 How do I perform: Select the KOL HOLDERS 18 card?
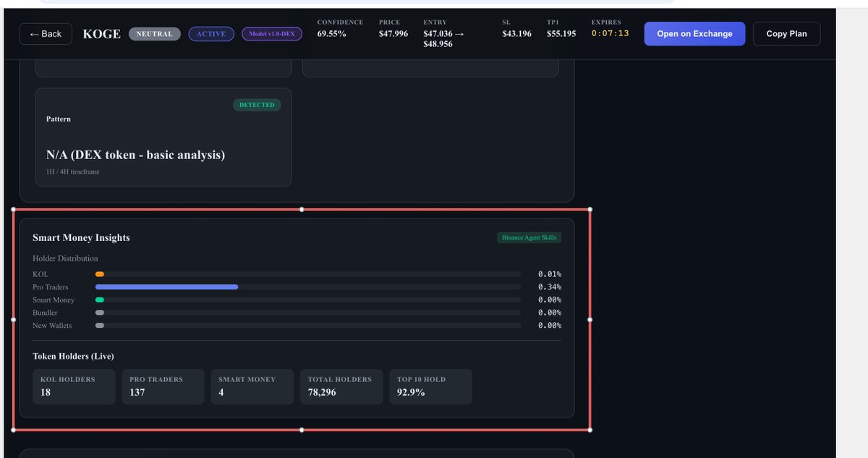[x=74, y=386]
